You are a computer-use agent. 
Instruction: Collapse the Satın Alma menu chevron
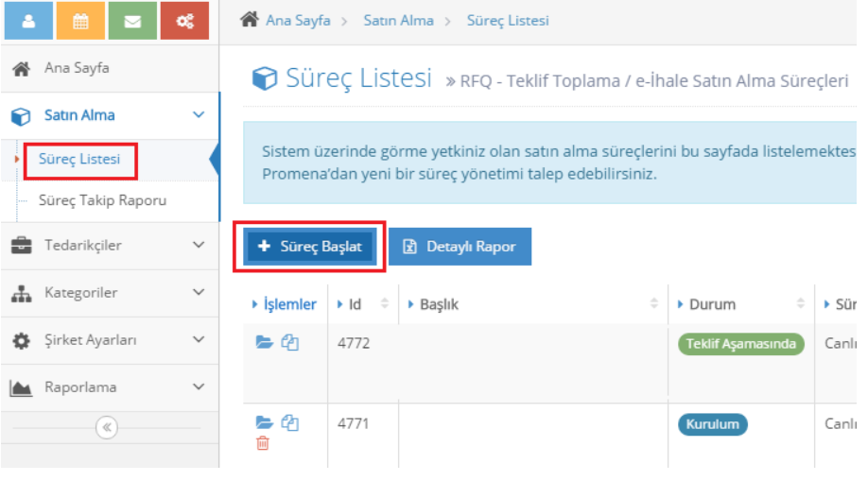pyautogui.click(x=199, y=114)
